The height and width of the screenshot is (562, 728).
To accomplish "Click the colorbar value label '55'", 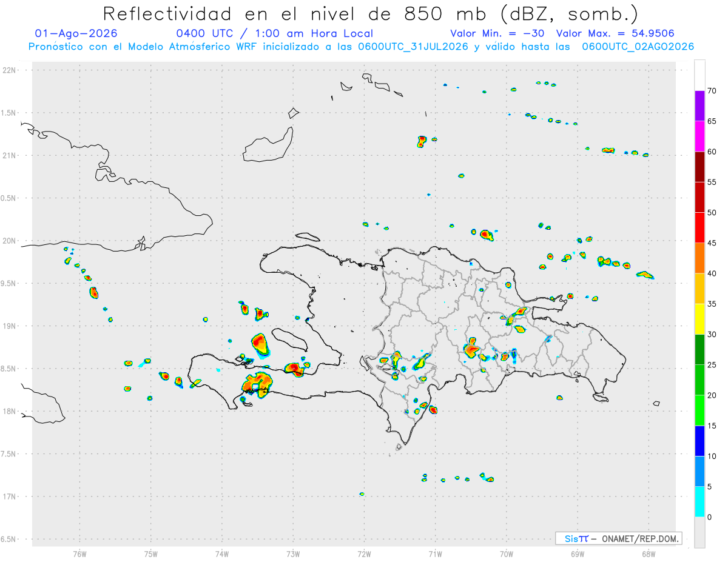I will click(x=712, y=182).
